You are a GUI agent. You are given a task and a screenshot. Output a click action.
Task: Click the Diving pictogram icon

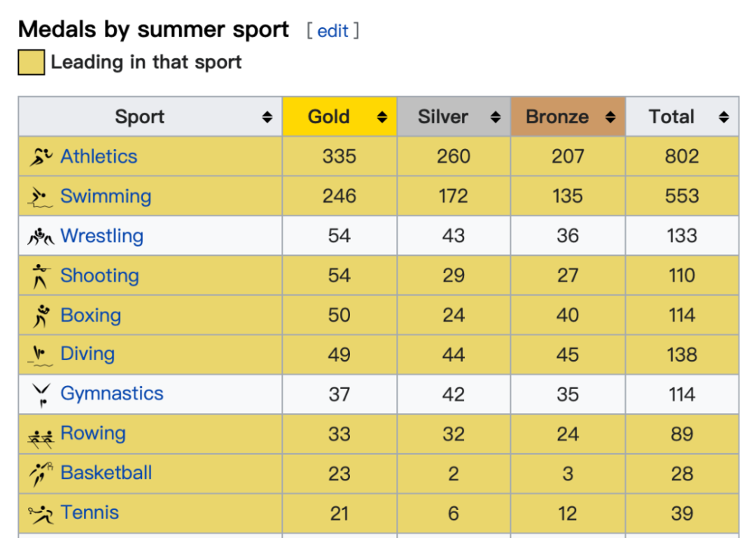(x=40, y=356)
